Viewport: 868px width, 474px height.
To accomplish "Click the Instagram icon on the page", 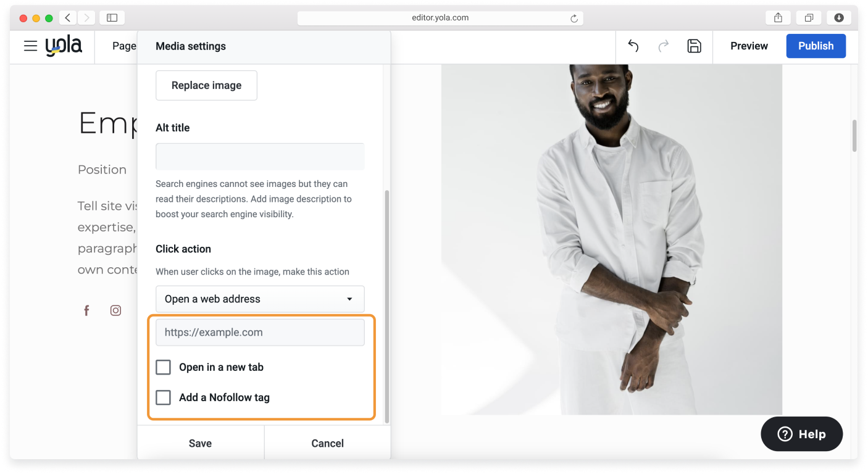I will click(115, 310).
